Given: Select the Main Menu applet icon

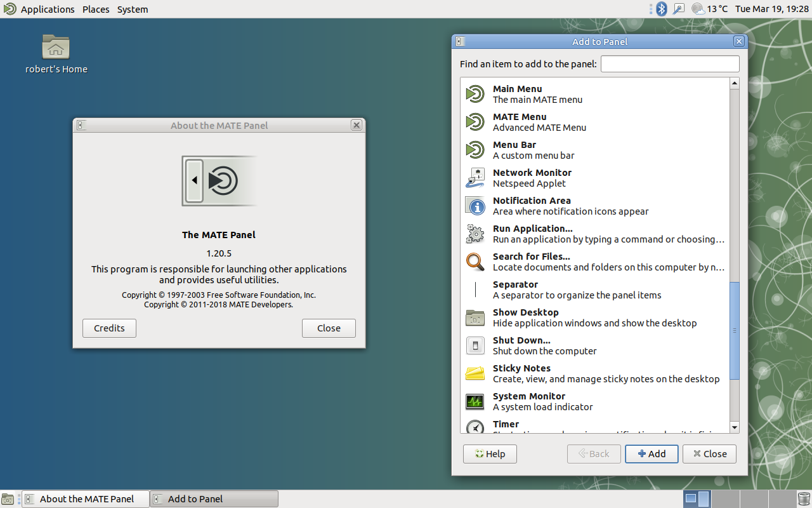Looking at the screenshot, I should click(475, 94).
